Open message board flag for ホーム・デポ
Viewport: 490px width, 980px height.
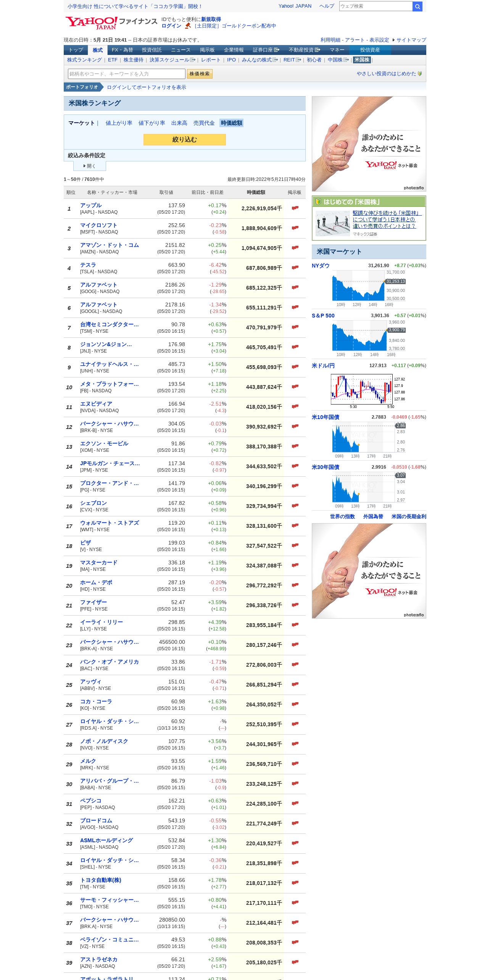point(295,585)
